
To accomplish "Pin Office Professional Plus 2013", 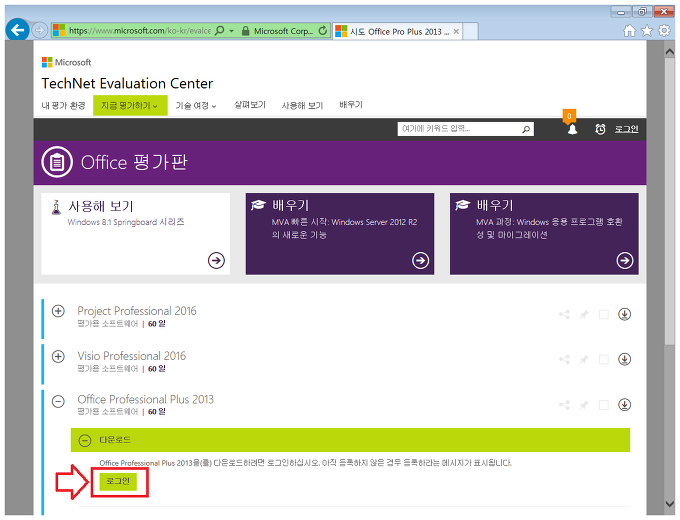I will (x=584, y=405).
